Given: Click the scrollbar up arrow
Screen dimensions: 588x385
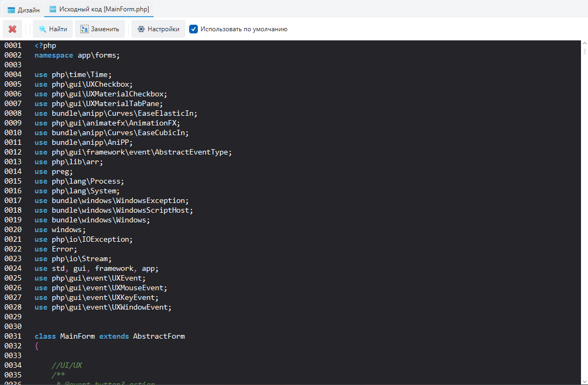Looking at the screenshot, I should point(584,44).
